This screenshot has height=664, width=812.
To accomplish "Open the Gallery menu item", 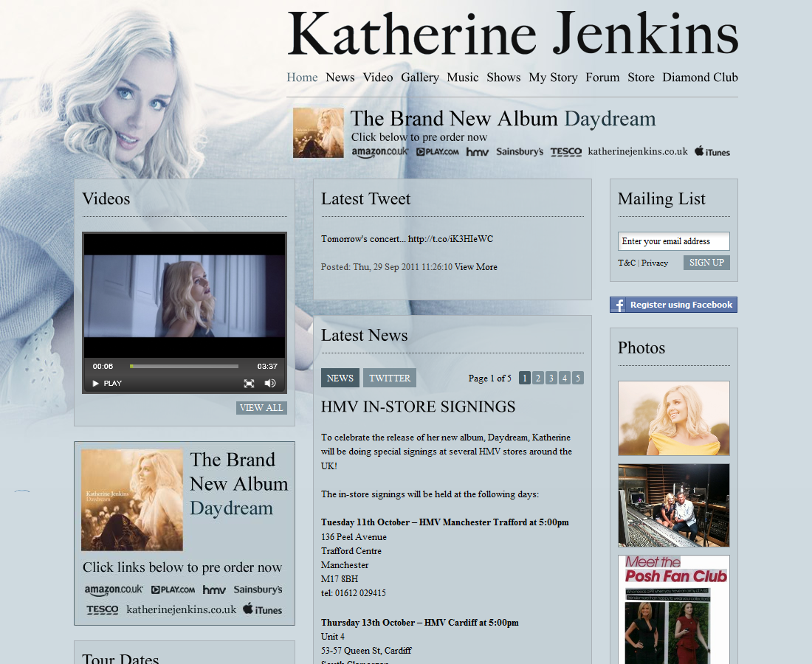I will coord(420,77).
